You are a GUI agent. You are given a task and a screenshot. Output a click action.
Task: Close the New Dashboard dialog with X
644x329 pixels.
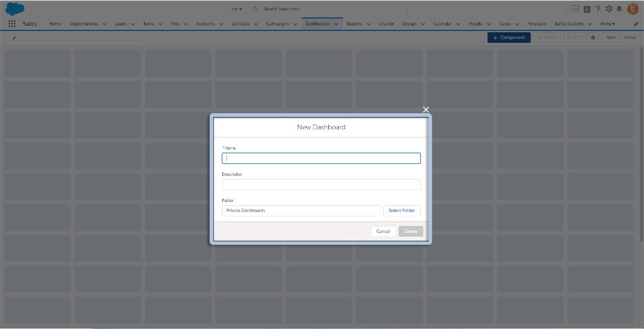click(426, 110)
